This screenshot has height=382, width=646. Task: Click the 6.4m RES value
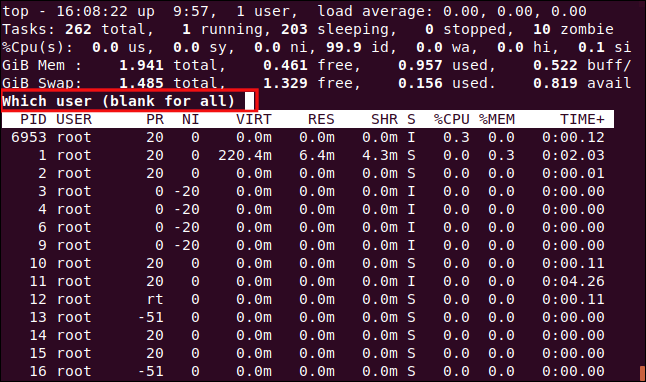click(x=317, y=155)
